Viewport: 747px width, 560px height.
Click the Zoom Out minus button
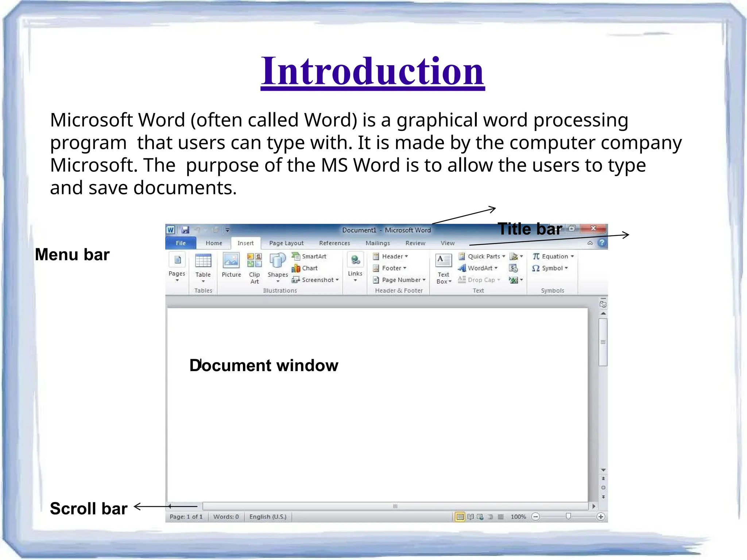point(535,517)
